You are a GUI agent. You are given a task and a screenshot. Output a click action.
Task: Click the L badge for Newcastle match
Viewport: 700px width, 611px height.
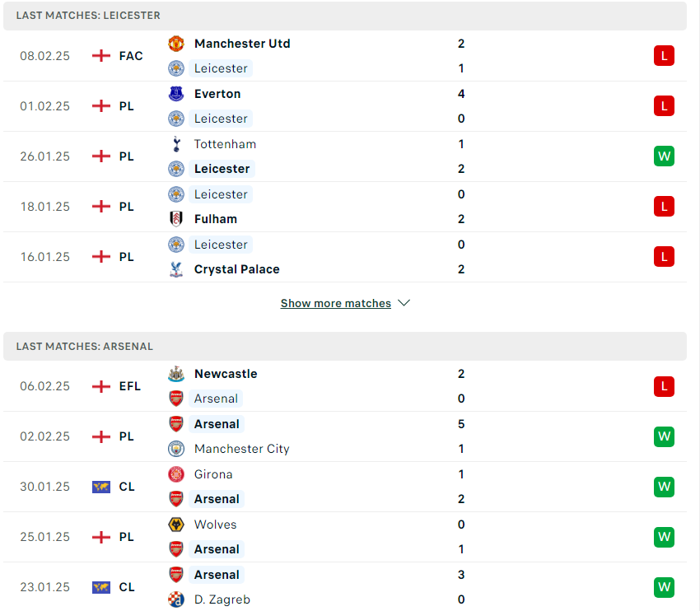(664, 386)
